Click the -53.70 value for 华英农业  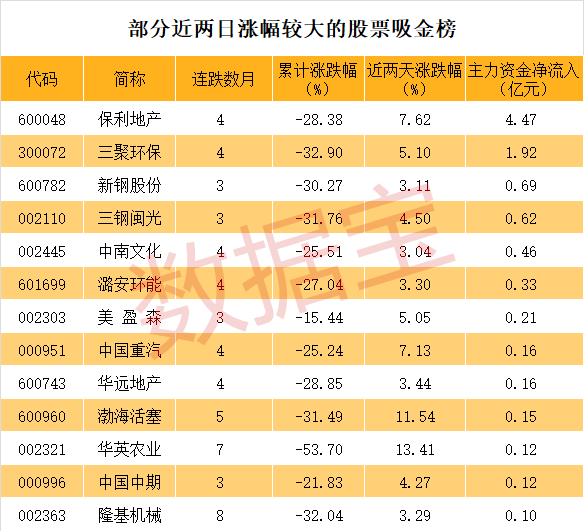pos(318,450)
